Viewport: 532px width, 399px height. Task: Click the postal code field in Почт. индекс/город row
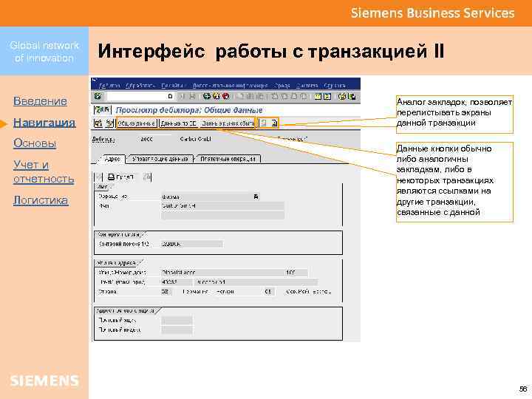[x=177, y=282]
